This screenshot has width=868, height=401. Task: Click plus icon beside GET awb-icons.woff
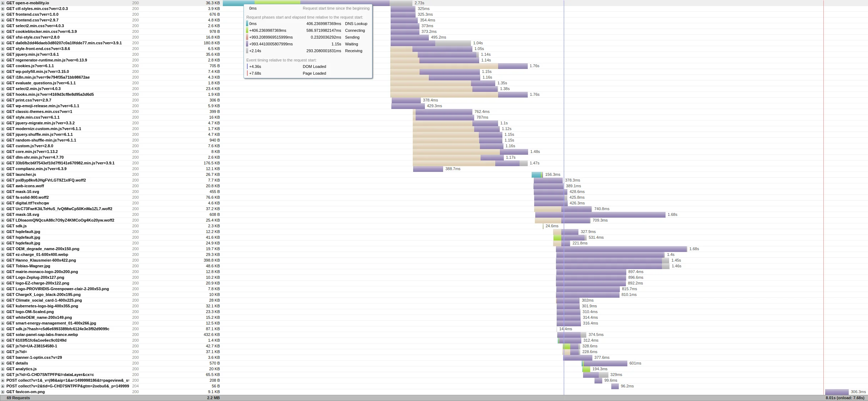[2, 186]
